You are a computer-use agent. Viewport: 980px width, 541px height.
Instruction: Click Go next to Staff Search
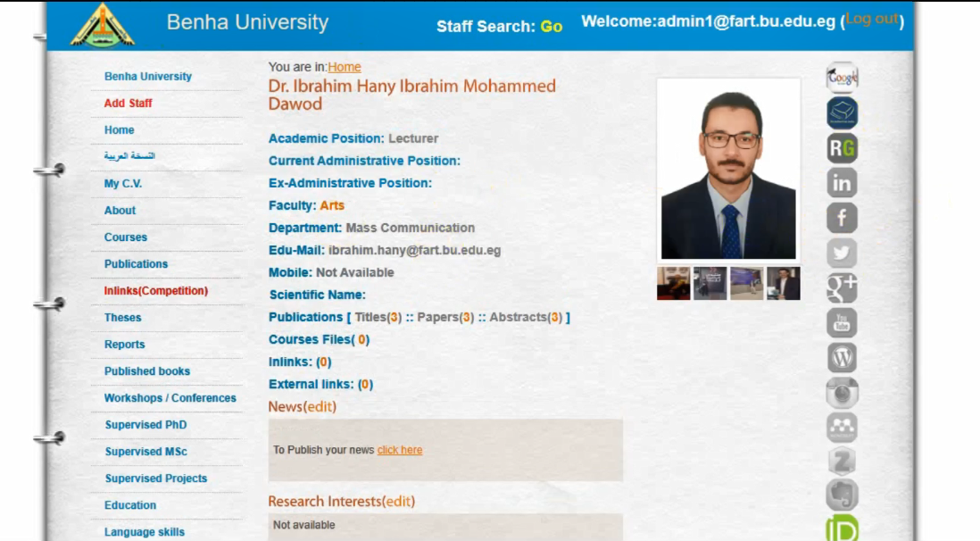pos(552,26)
